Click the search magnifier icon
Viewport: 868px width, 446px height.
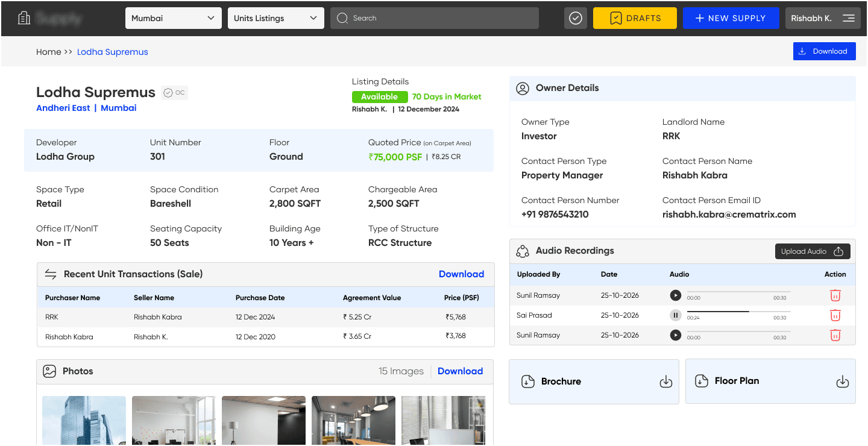click(342, 18)
